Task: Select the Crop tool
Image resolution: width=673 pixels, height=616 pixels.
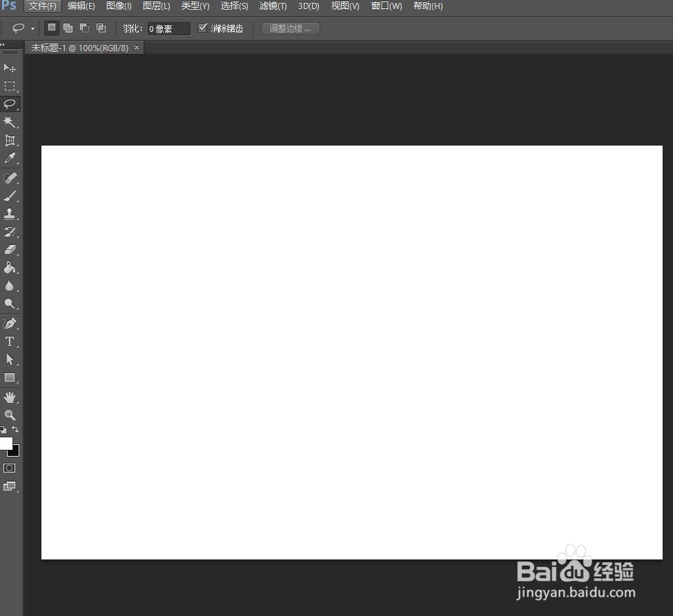Action: click(x=10, y=140)
